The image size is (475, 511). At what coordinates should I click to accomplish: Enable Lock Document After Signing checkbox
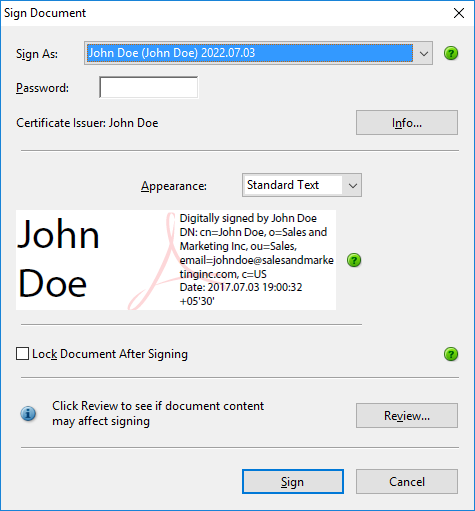[22, 354]
